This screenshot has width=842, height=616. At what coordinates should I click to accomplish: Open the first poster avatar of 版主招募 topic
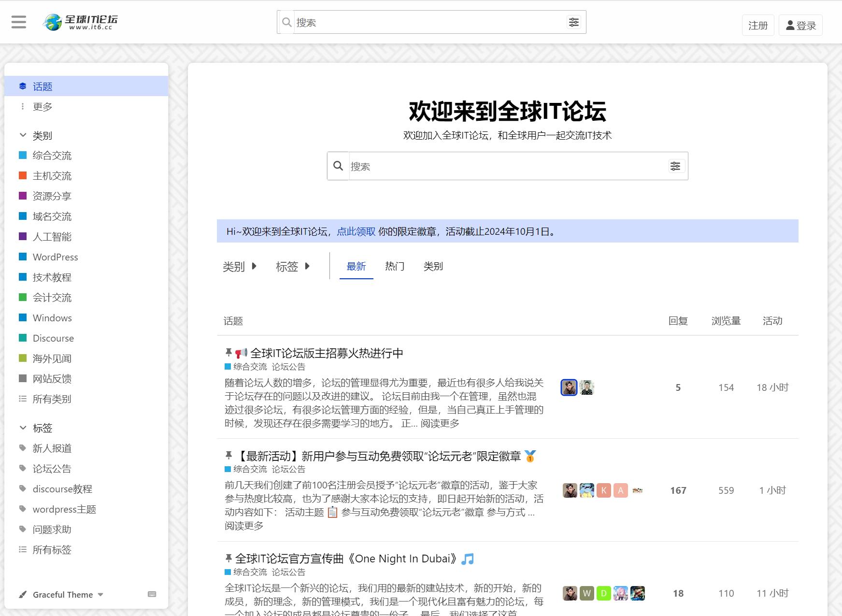569,387
